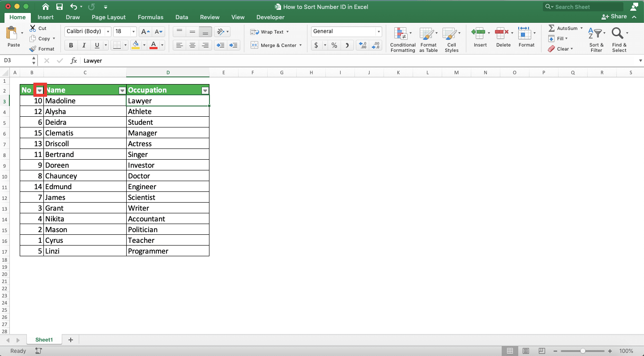Toggle Italic formatting
The image size is (644, 356).
[84, 45]
